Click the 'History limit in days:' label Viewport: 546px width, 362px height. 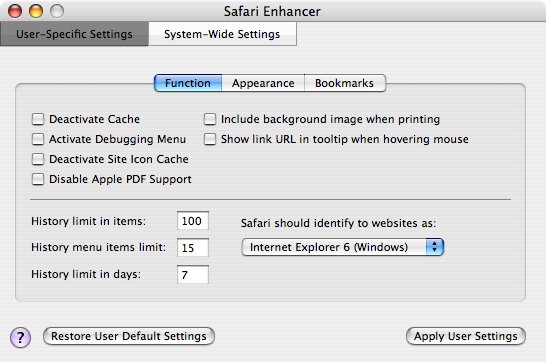click(86, 274)
